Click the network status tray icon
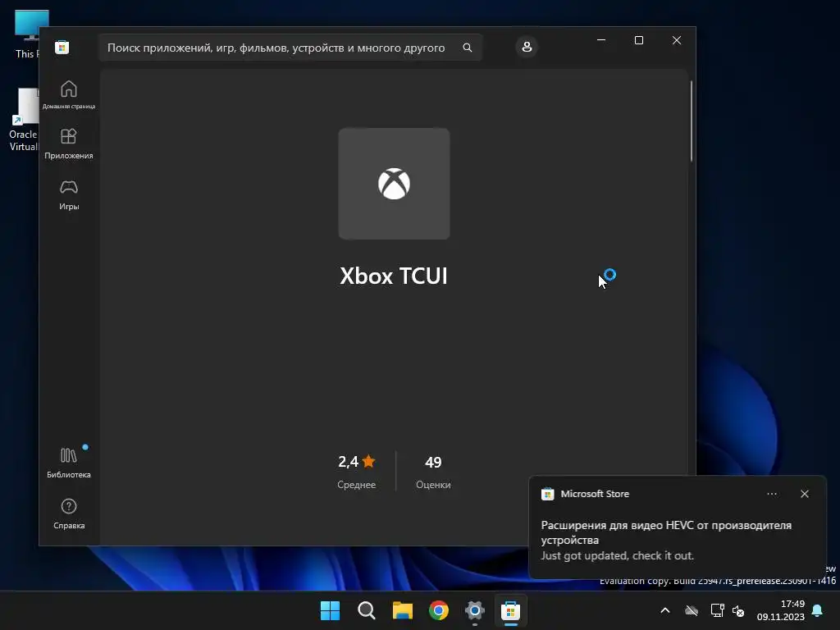Viewport: 840px width, 630px height. tap(717, 610)
